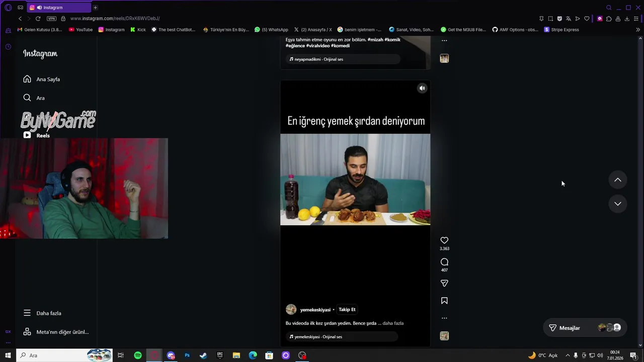Open Opera easy setup sliders icon
This screenshot has width=644, height=362.
(636, 19)
